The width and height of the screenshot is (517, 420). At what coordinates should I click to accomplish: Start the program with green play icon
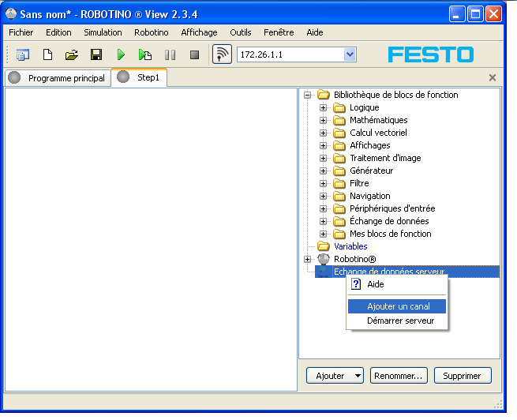click(x=121, y=54)
